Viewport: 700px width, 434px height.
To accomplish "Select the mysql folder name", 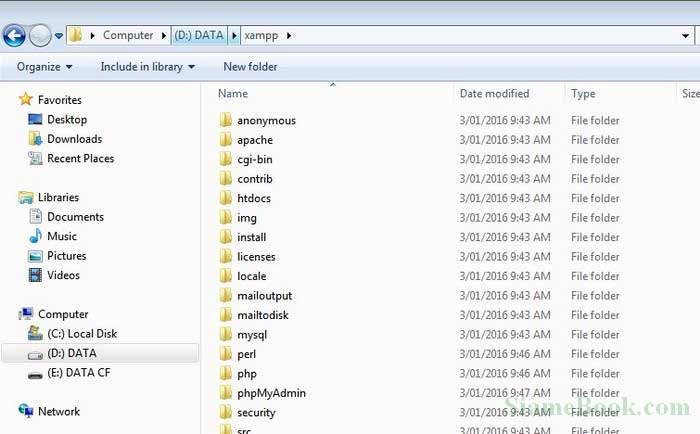I will [252, 335].
